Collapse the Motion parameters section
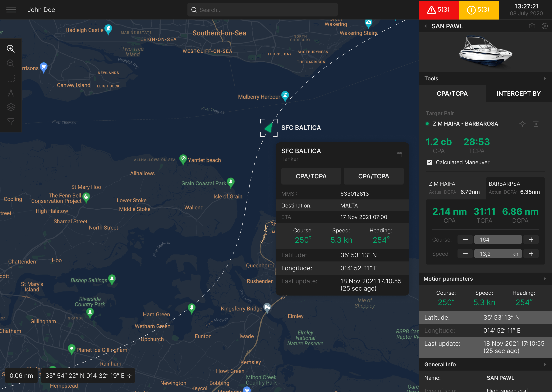The image size is (552, 392). tap(545, 279)
